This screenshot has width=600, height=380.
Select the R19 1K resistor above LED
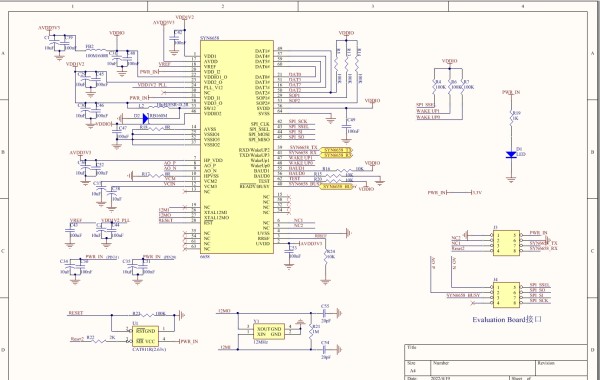511,116
